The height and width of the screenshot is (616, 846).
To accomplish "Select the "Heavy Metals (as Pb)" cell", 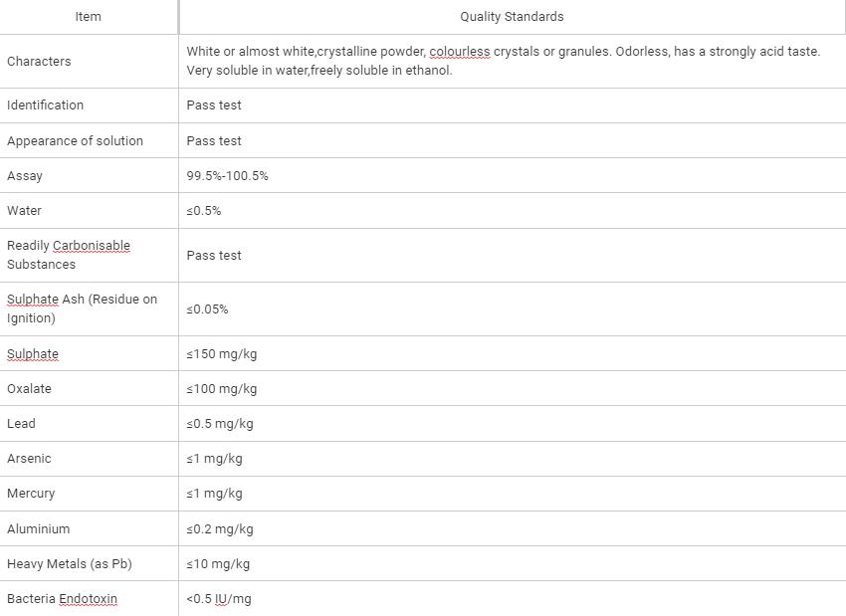I will click(x=69, y=564).
